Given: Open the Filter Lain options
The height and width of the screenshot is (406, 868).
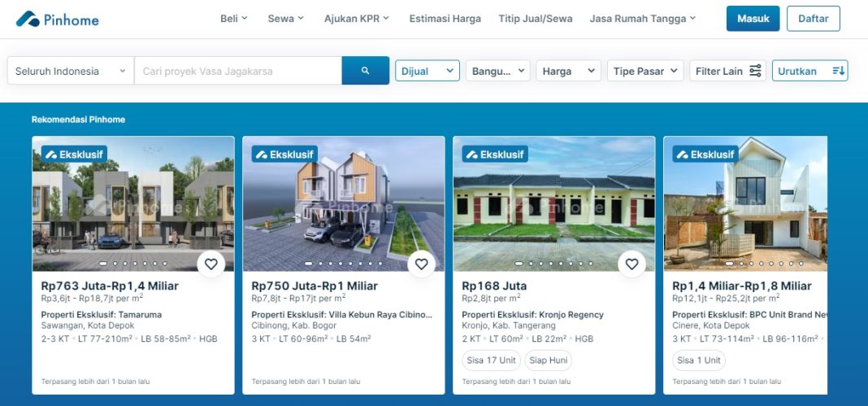Looking at the screenshot, I should pyautogui.click(x=727, y=71).
